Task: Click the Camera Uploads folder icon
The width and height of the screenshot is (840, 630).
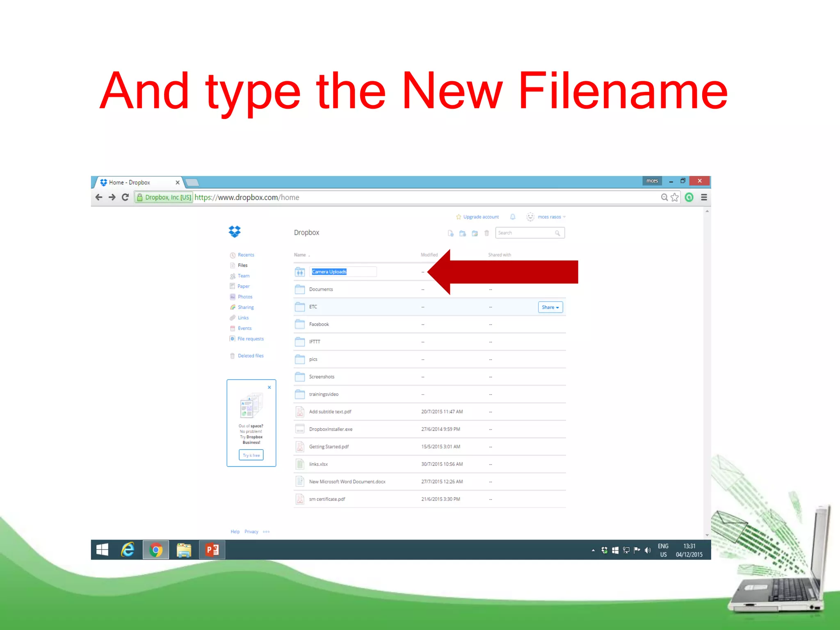Action: pyautogui.click(x=300, y=272)
